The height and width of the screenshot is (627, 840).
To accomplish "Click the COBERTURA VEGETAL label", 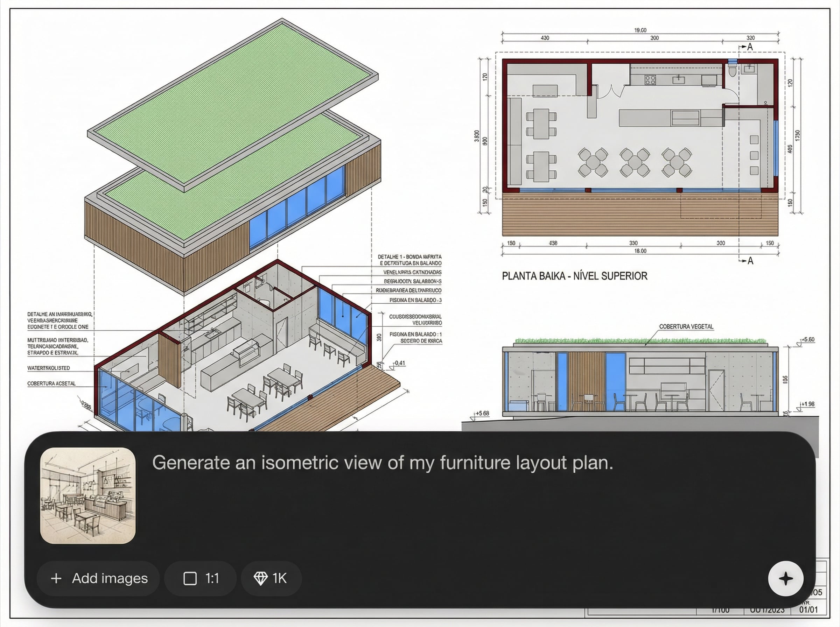I will click(x=686, y=326).
